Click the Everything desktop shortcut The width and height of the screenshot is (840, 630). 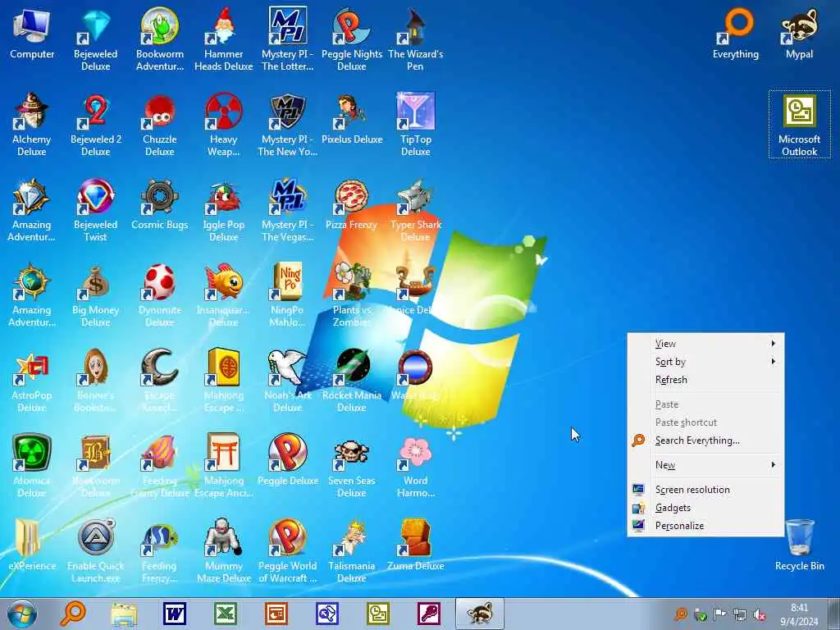[736, 34]
